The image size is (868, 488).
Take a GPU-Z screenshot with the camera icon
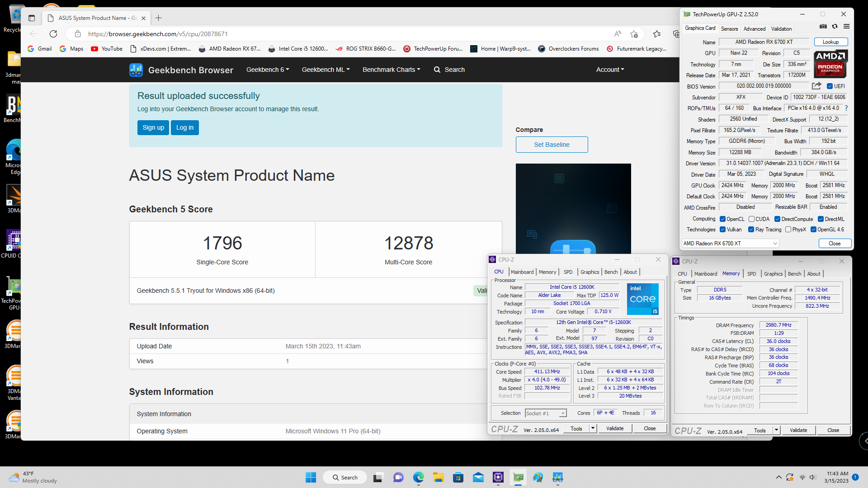tap(823, 27)
